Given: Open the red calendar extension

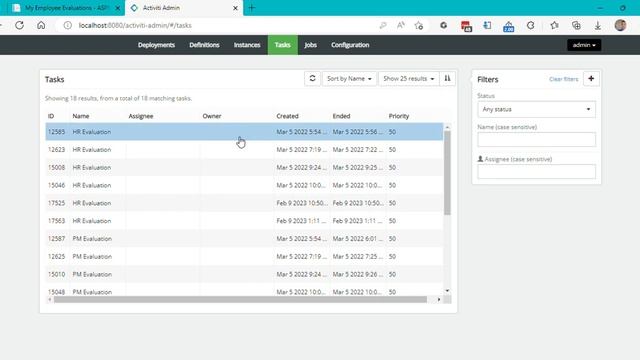Looking at the screenshot, I should [466, 26].
